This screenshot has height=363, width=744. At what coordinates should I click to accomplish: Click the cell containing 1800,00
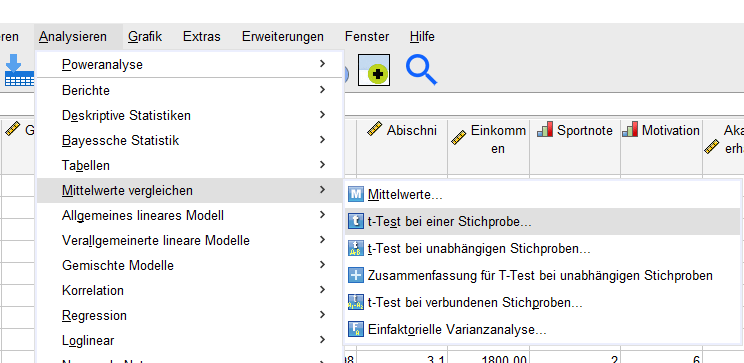point(488,358)
